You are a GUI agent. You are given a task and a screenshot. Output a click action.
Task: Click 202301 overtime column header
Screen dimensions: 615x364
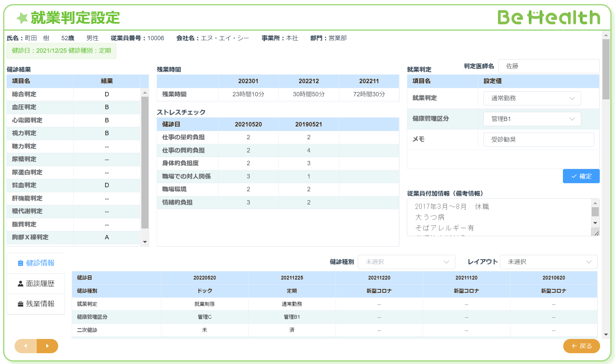point(248,81)
